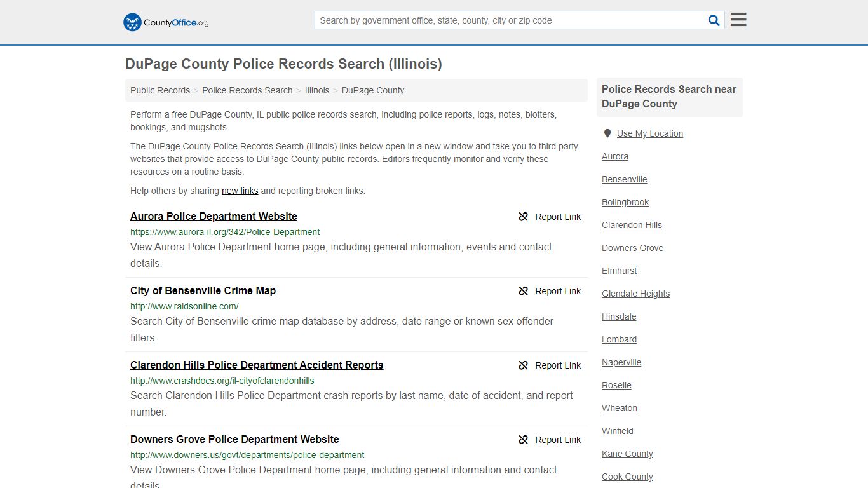The width and height of the screenshot is (868, 488).
Task: Open Clarendon Hills Police Department Accident Reports
Action: [257, 365]
